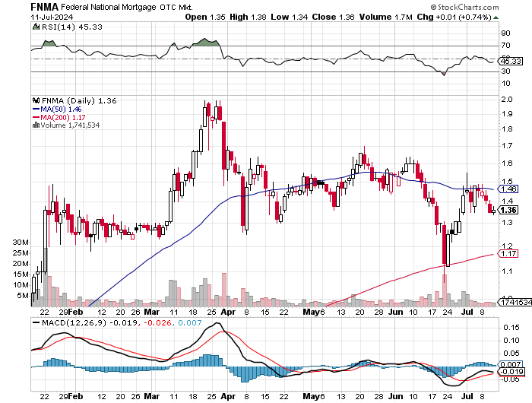The image size is (532, 403).
Task: Click the 'Mar' label below the price panel
Action: (151, 312)
